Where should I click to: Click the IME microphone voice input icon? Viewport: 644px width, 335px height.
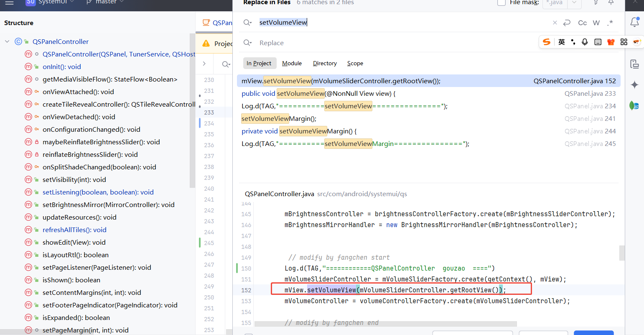click(x=585, y=42)
